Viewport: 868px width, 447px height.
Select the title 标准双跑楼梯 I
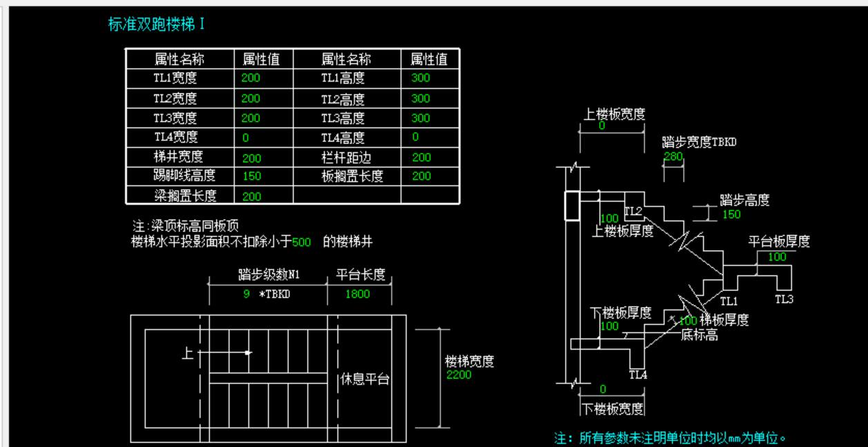(x=156, y=24)
